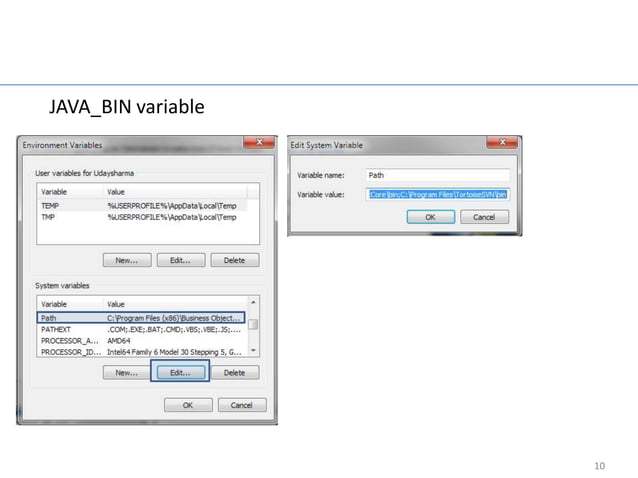The width and height of the screenshot is (638, 478).
Task: Click OK in Edit System Variable
Action: 431,217
